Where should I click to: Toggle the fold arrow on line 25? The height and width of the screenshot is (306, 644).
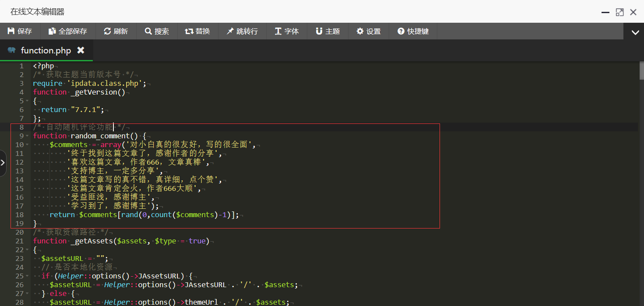click(x=27, y=276)
